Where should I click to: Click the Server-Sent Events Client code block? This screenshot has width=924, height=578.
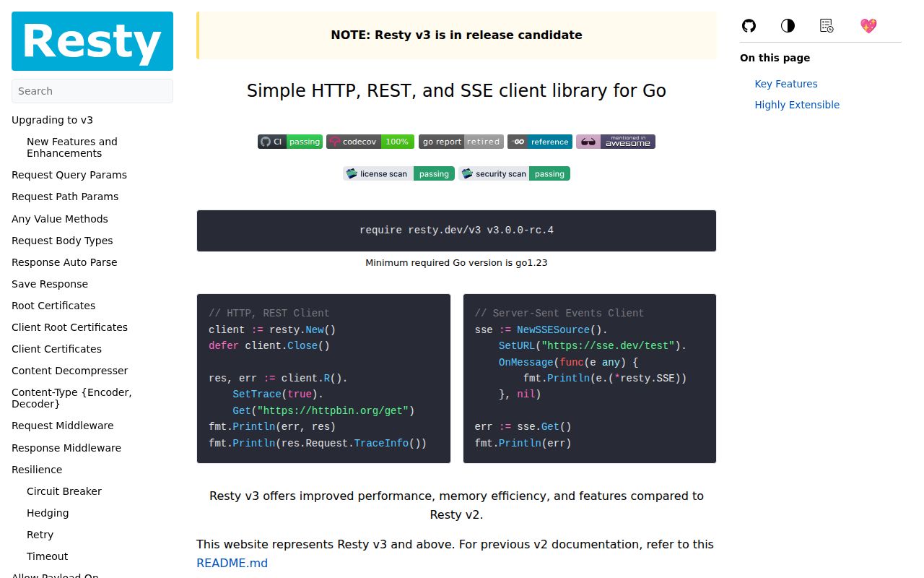pos(590,379)
